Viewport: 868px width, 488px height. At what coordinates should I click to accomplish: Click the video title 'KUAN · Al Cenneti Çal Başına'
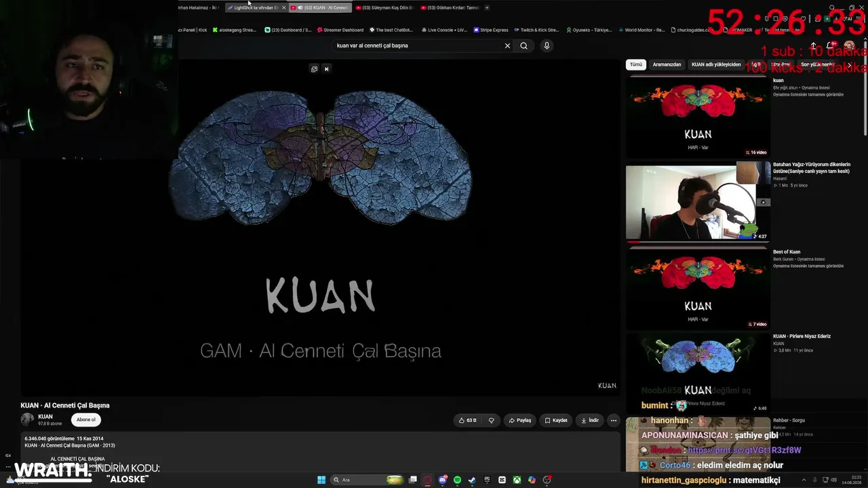click(65, 405)
